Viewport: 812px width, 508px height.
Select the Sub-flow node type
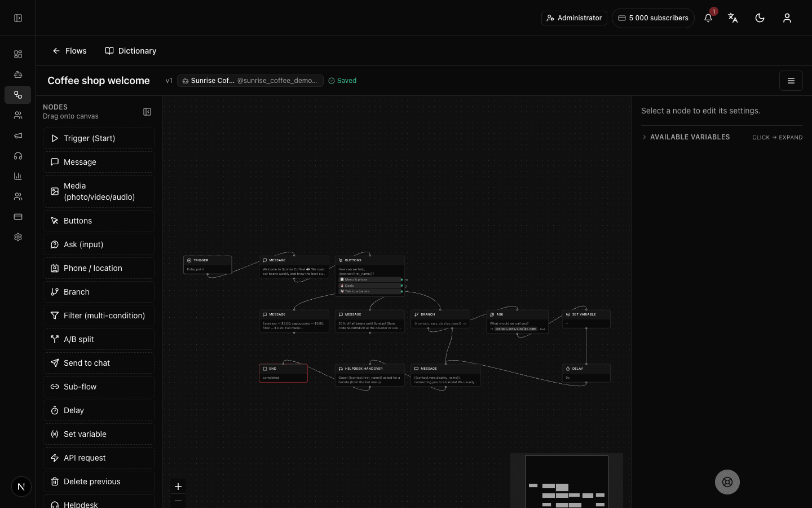click(x=99, y=387)
